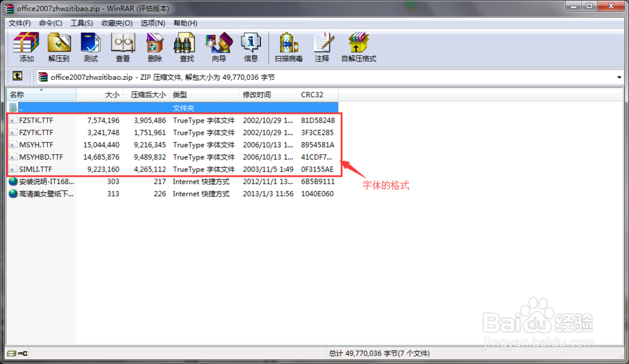Open the 帮助(H) menu
This screenshot has width=629, height=364.
tap(186, 23)
